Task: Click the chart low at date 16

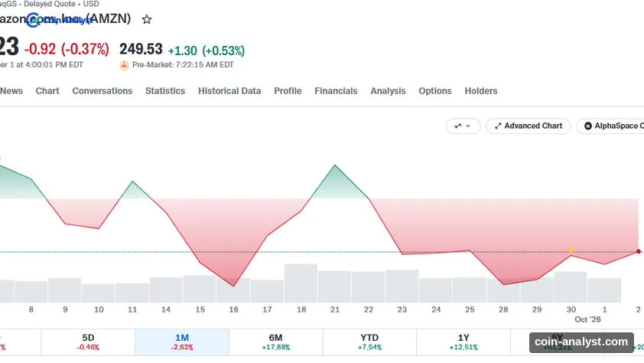Action: point(234,286)
